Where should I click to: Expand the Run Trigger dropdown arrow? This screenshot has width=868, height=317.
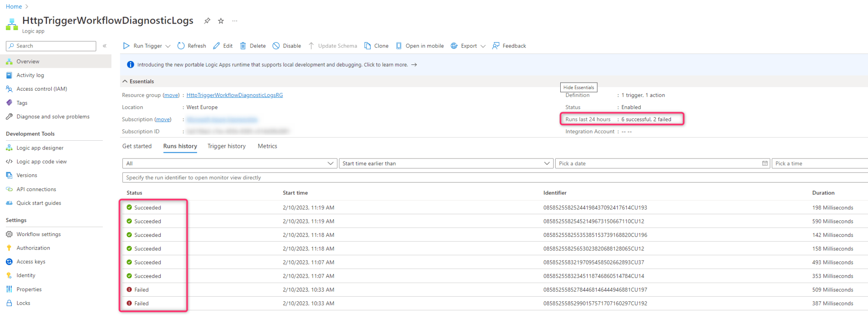click(168, 46)
